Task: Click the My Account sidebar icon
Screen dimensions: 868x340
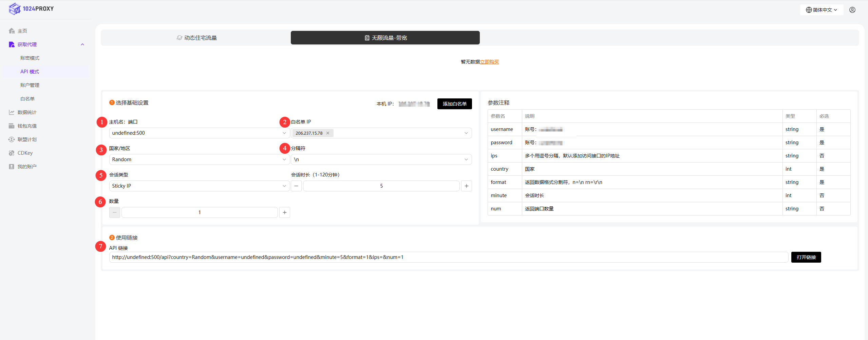Action: (x=12, y=167)
